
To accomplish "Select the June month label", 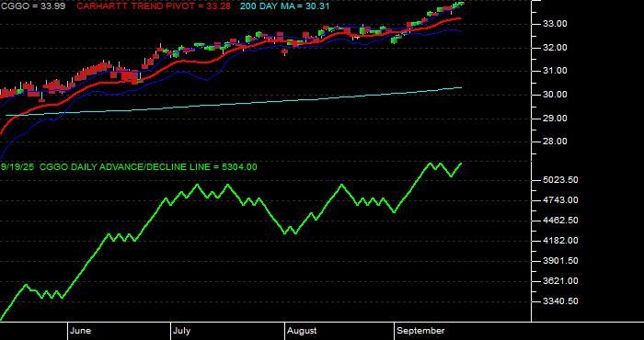I will pyautogui.click(x=81, y=331).
